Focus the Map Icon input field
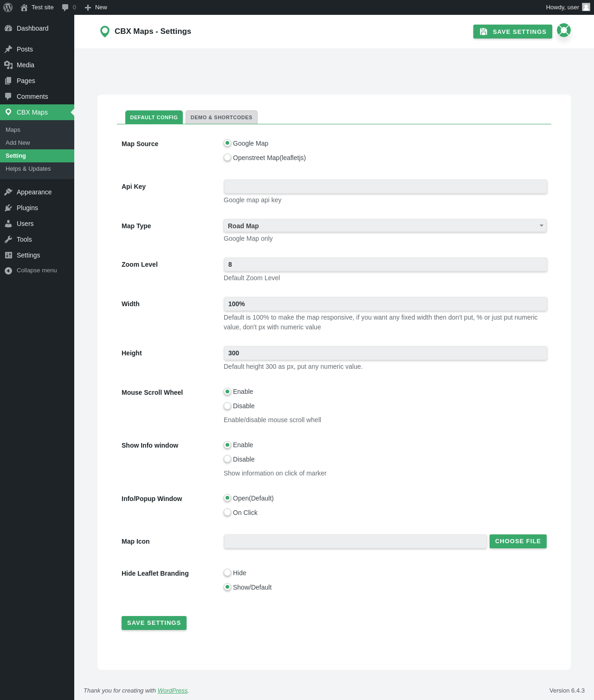The height and width of the screenshot is (700, 594). pyautogui.click(x=355, y=541)
